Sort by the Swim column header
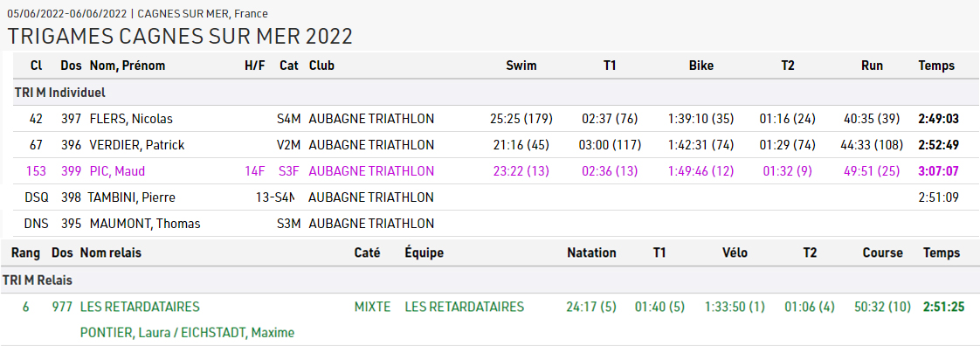The image size is (980, 346). point(521,66)
